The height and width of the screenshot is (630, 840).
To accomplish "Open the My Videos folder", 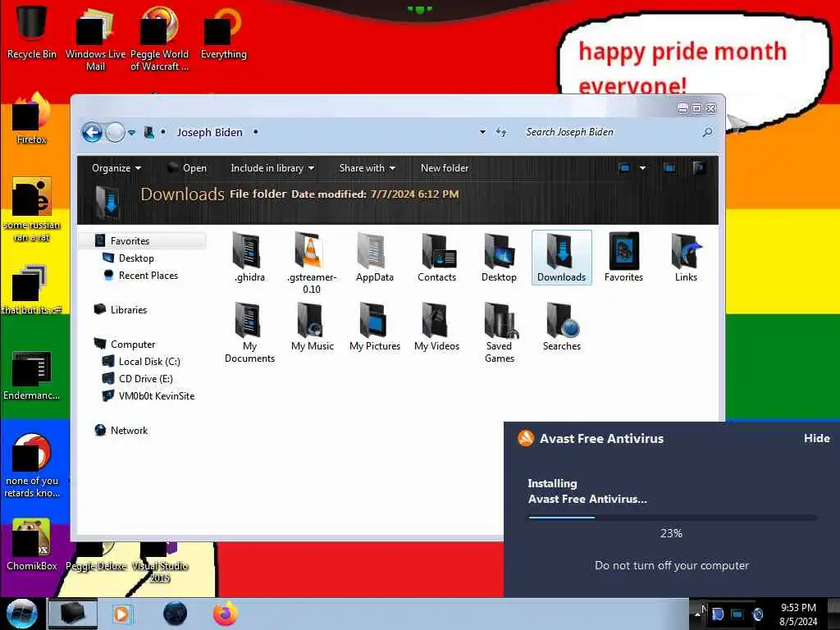I will tap(437, 327).
